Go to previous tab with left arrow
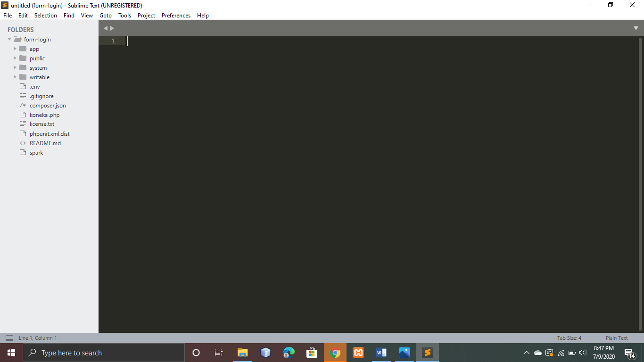This screenshot has width=644, height=362. point(106,28)
